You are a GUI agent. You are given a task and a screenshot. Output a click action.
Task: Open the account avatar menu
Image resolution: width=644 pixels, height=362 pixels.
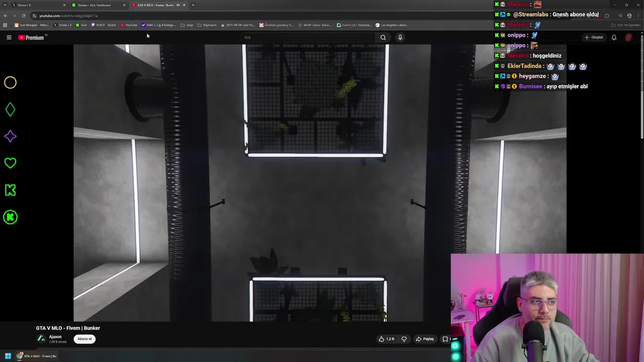(628, 37)
